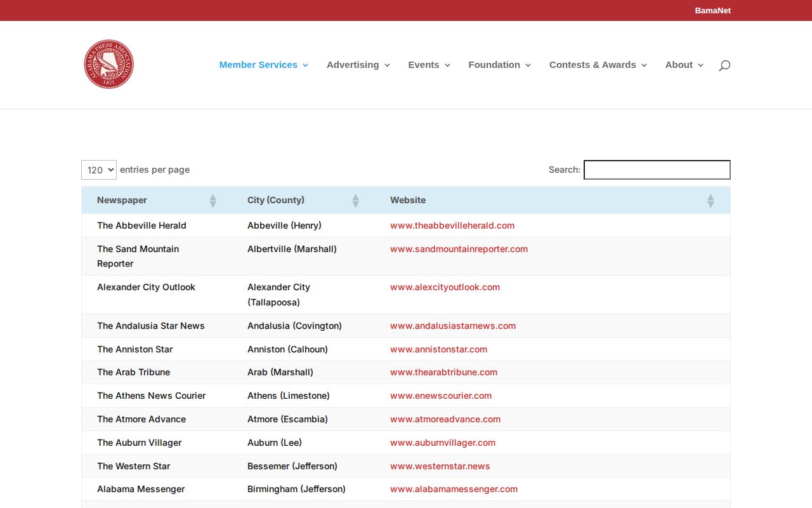This screenshot has height=508, width=812.
Task: Expand the Contests & Awards menu
Action: pyautogui.click(x=598, y=65)
